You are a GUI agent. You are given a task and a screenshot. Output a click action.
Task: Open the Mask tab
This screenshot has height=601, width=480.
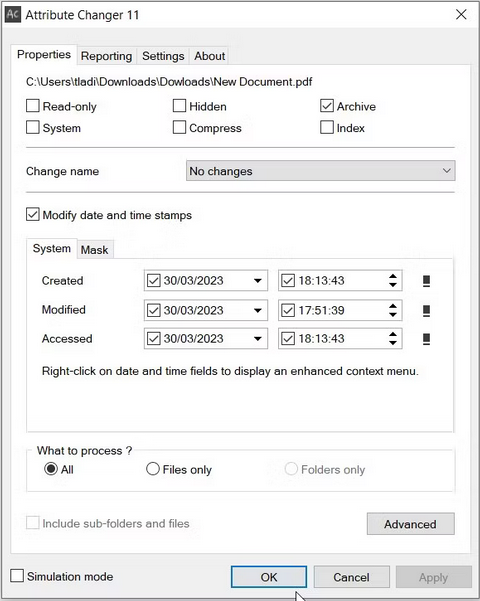(x=94, y=250)
